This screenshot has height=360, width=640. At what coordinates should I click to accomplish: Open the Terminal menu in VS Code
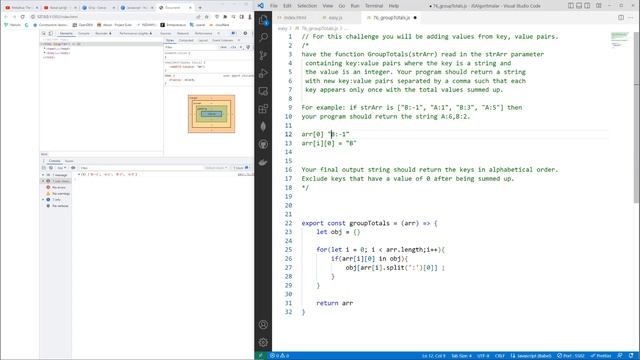[374, 6]
